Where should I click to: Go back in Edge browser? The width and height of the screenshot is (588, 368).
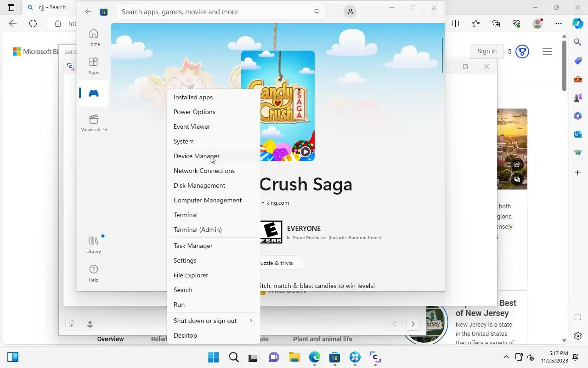coord(13,23)
